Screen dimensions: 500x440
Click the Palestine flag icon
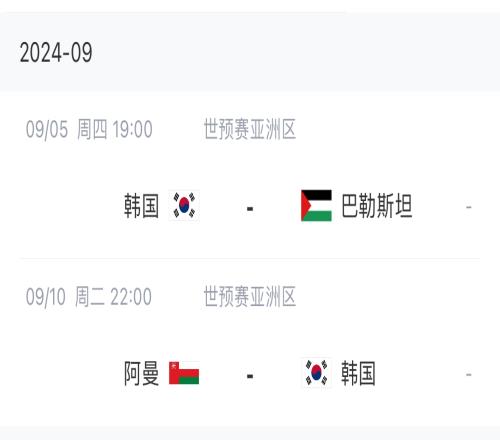[316, 206]
